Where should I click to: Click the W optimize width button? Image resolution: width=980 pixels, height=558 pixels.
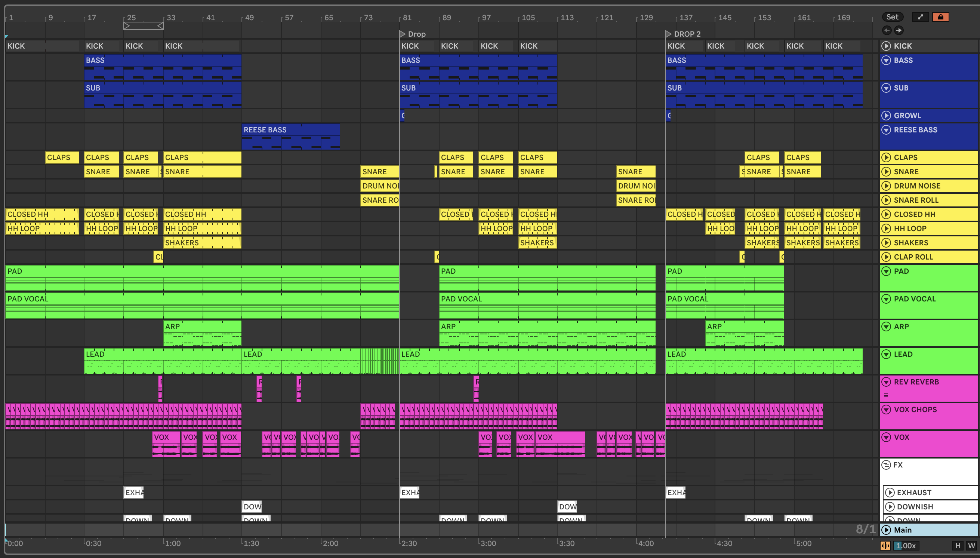coord(971,545)
